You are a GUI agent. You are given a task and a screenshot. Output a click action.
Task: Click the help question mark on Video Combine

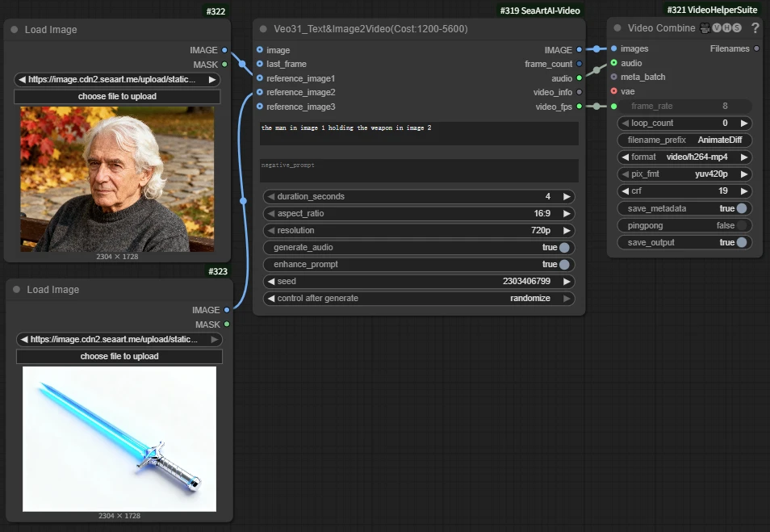click(x=755, y=28)
